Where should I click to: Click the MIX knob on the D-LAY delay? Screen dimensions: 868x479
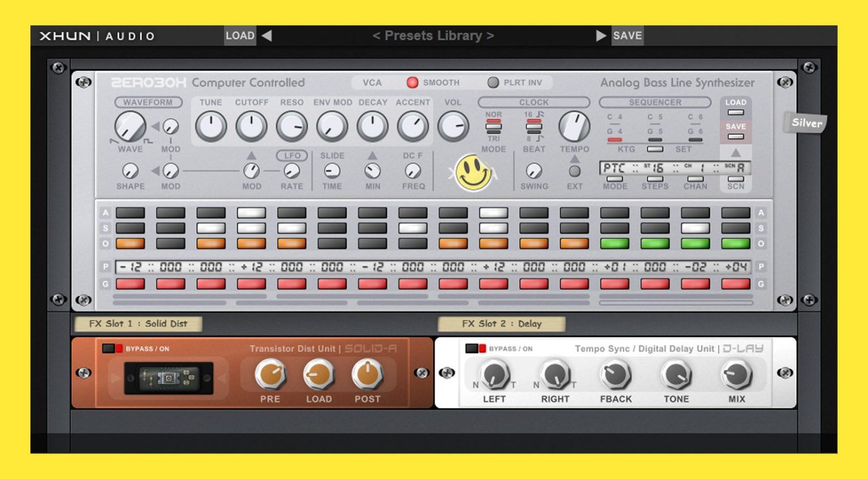click(x=736, y=375)
